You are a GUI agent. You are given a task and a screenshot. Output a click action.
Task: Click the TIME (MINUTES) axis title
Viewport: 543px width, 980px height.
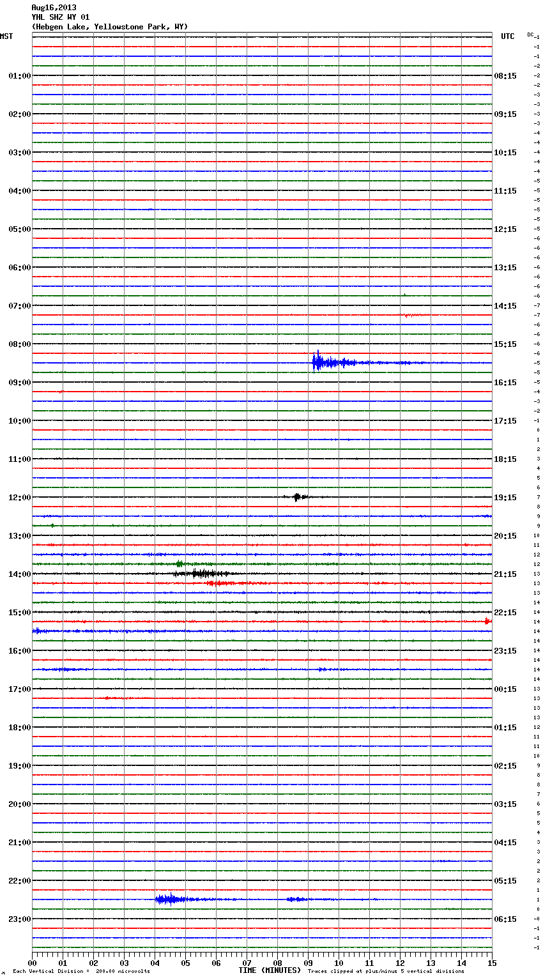[x=270, y=970]
